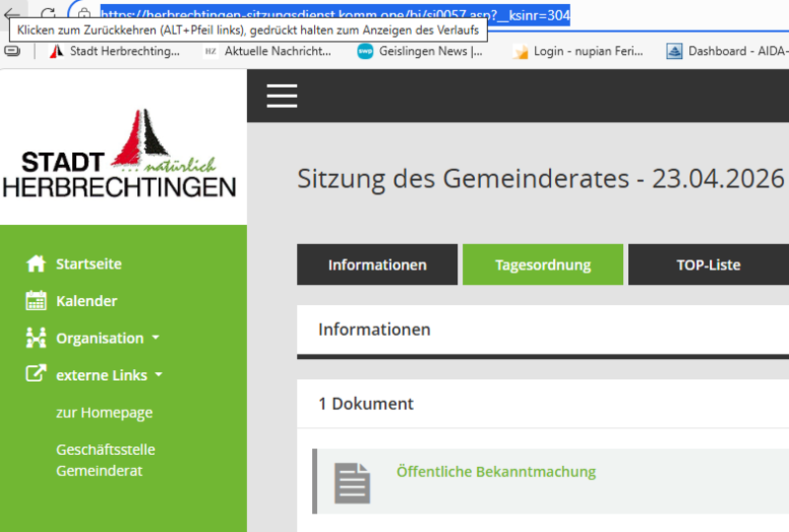Open the Öffentliche Bekanntmachung document link
Viewport: 789px width, 532px height.
[x=496, y=472]
